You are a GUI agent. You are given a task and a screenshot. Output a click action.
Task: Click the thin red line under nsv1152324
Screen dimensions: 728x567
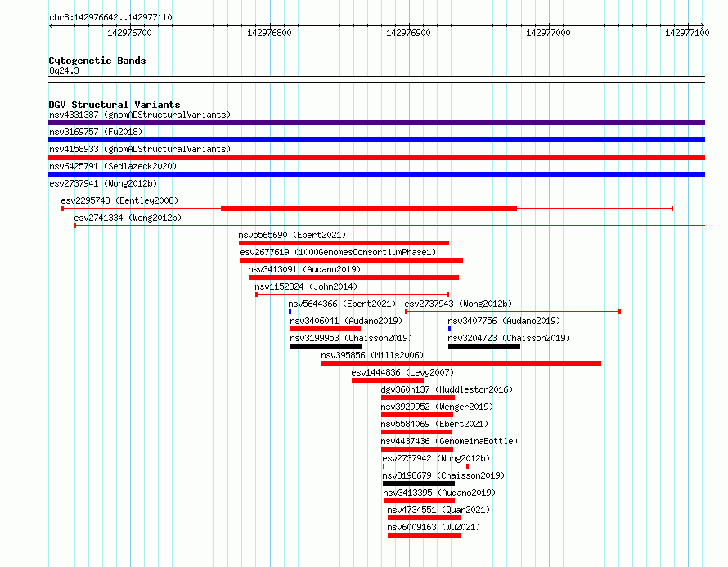tap(352, 295)
